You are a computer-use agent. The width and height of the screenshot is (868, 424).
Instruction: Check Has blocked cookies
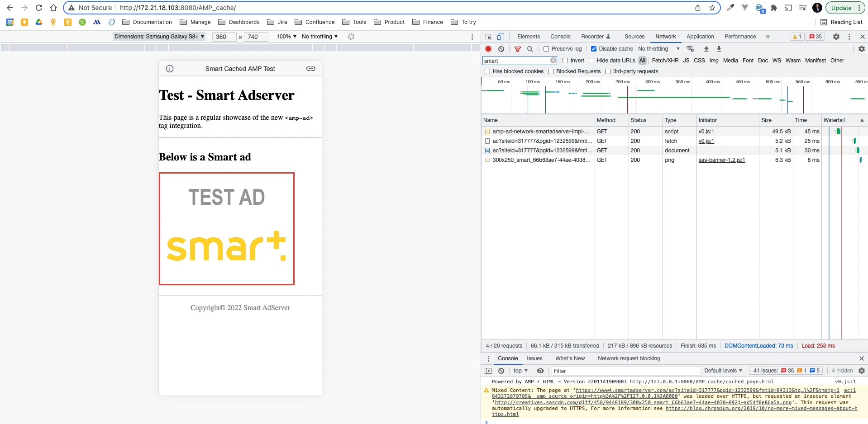coord(487,71)
